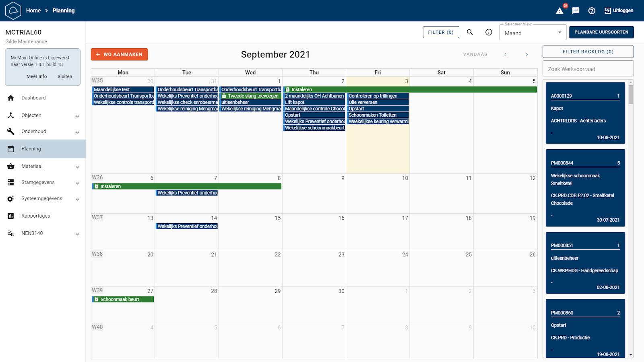This screenshot has height=362, width=644.
Task: Open the Selecteer View Maand dropdown
Action: pyautogui.click(x=532, y=33)
